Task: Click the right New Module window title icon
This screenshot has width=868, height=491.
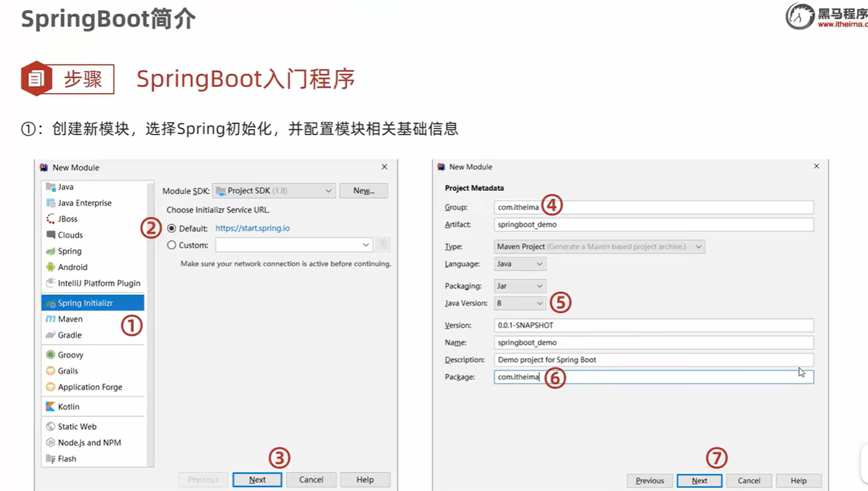Action: click(x=441, y=167)
